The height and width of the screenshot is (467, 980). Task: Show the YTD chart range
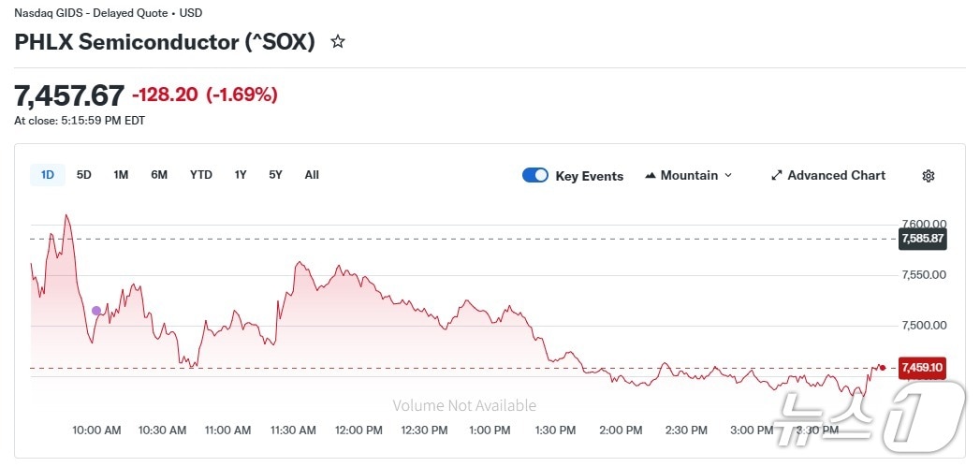[201, 175]
